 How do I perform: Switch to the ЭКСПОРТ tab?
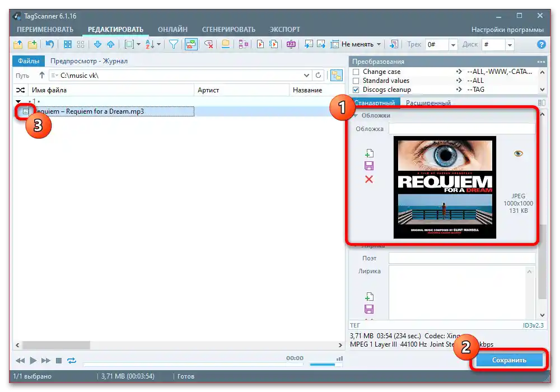pyautogui.click(x=284, y=29)
